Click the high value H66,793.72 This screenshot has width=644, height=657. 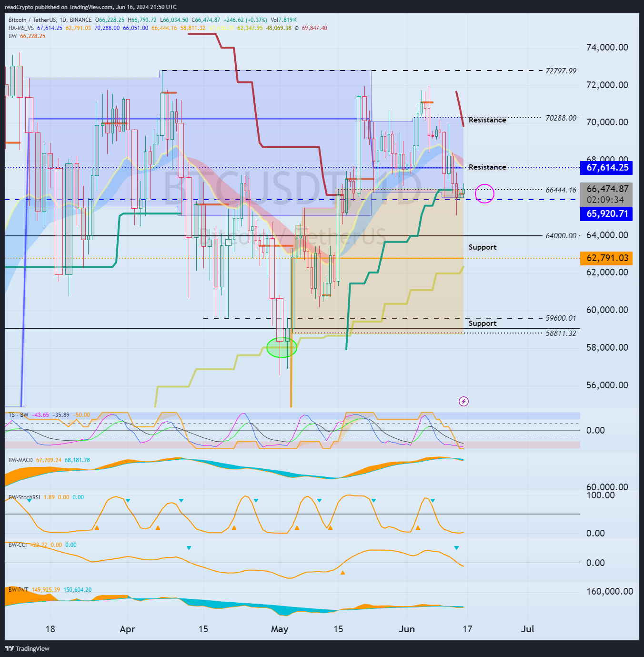point(142,20)
